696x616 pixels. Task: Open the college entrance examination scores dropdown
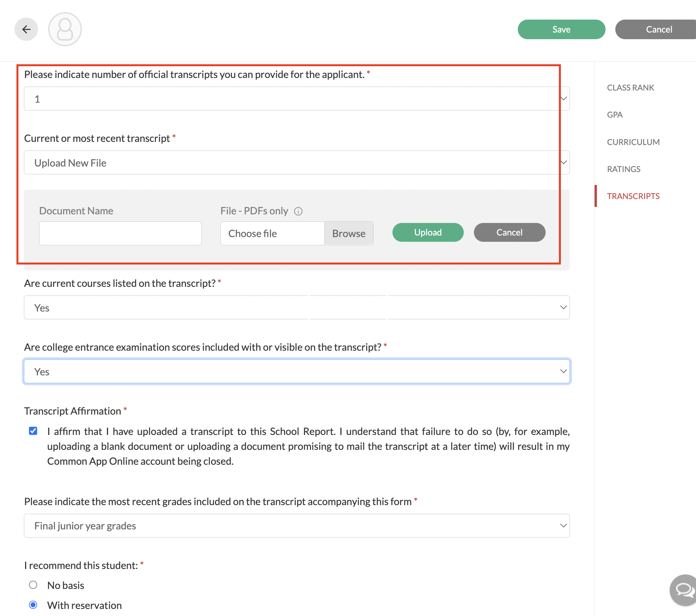pos(297,371)
